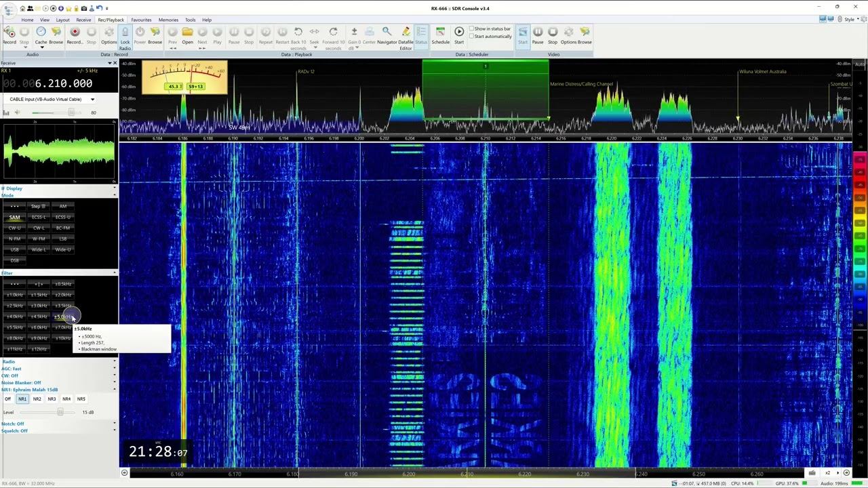
Task: Click the 6.210.000 frequency display
Action: pos(63,83)
